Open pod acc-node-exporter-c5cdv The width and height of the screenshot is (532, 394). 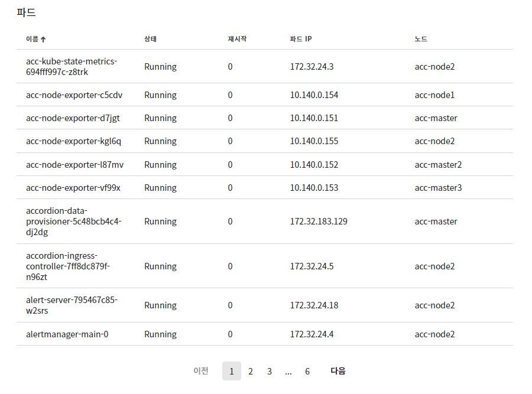tap(74, 95)
